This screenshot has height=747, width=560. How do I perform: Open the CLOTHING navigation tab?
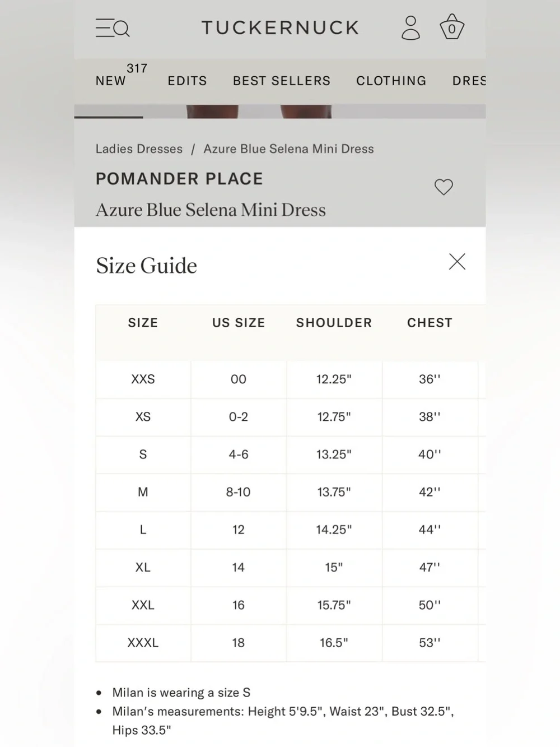[391, 81]
